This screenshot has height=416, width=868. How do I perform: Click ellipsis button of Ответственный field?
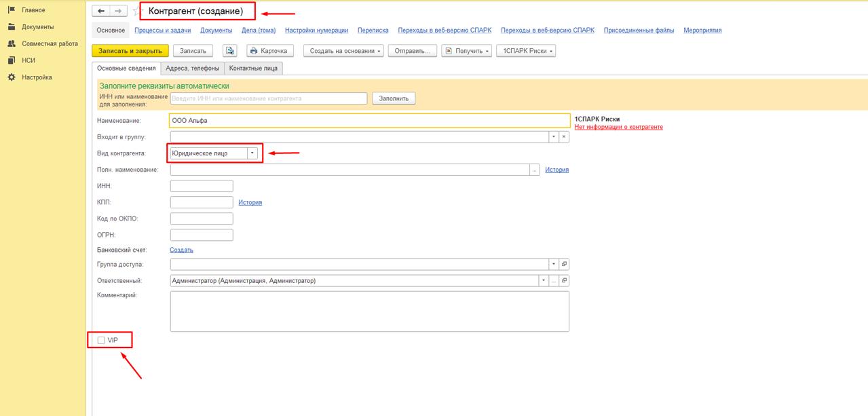(554, 281)
